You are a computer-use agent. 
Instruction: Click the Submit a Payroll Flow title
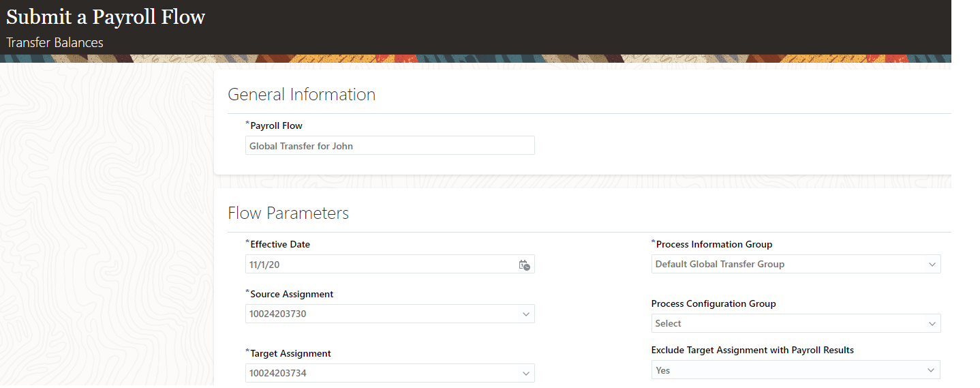click(x=106, y=17)
